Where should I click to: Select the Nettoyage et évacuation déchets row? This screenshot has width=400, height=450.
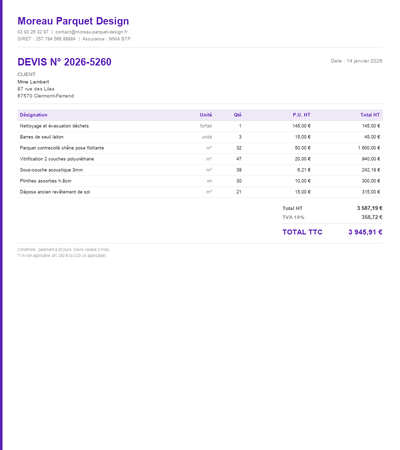(x=200, y=126)
